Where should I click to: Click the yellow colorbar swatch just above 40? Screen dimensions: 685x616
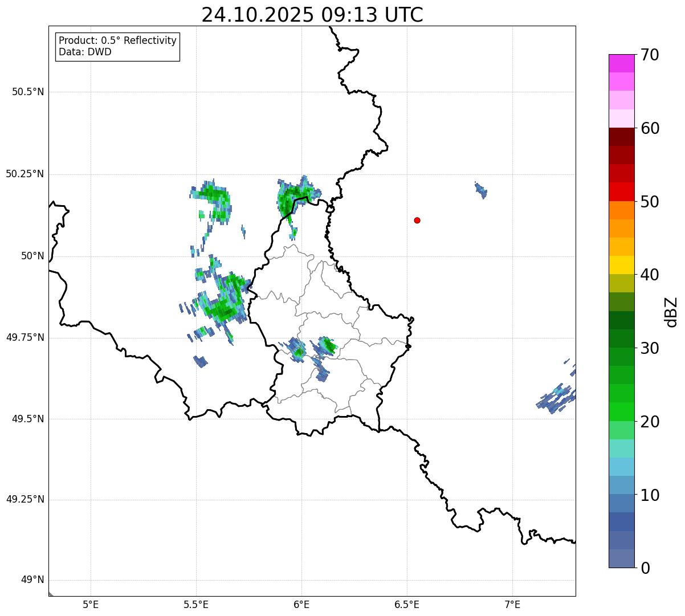(x=621, y=266)
